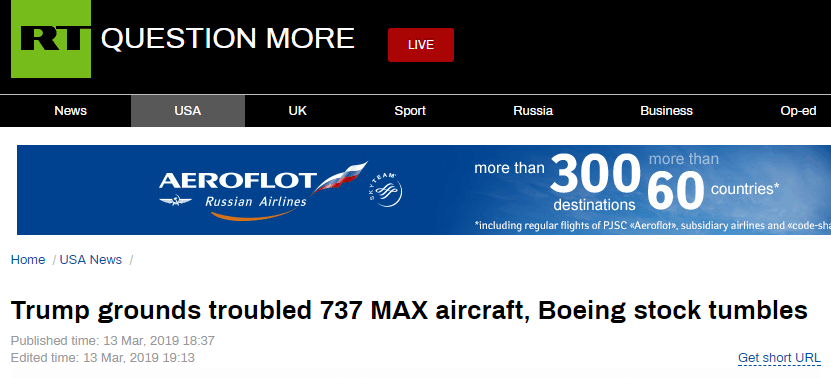
Task: Open the Sport section
Action: click(410, 111)
